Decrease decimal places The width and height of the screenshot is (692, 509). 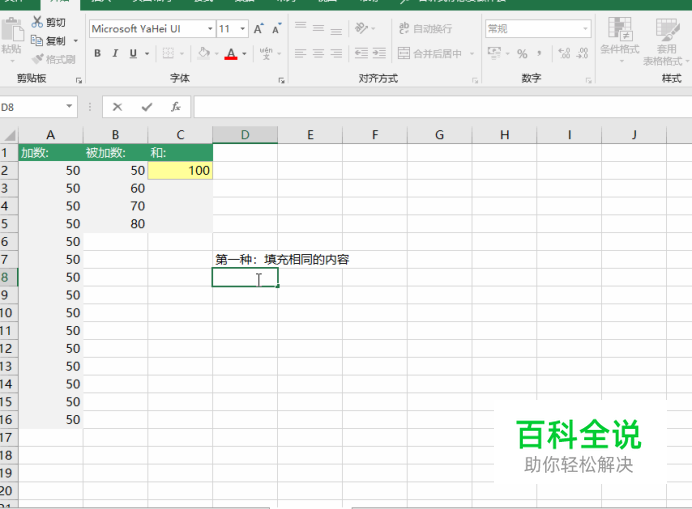583,53
